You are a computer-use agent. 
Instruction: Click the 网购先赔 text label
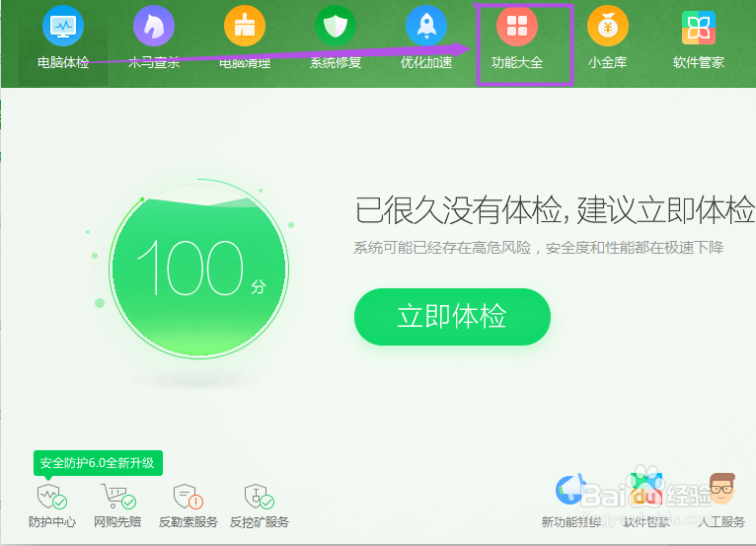(117, 522)
